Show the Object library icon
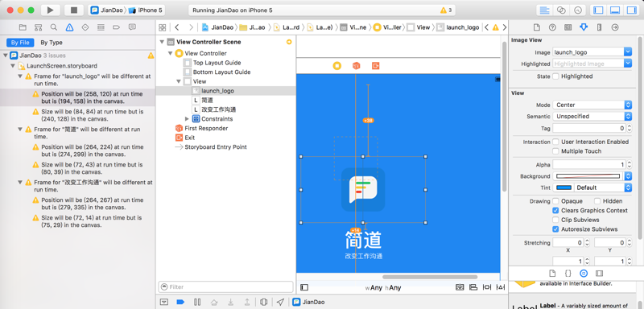Image resolution: width=644 pixels, height=309 pixels. (584, 274)
